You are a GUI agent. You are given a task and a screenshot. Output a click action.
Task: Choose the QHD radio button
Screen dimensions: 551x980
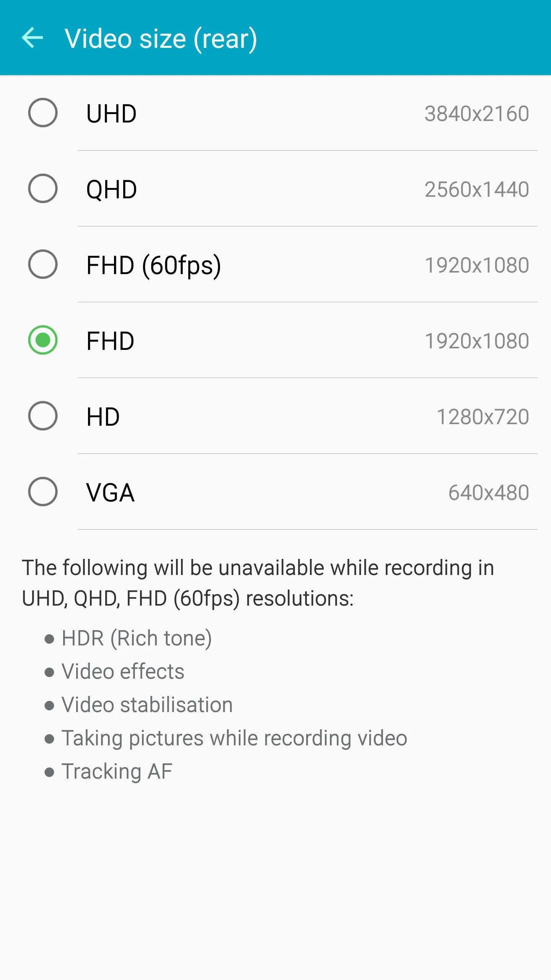(43, 188)
